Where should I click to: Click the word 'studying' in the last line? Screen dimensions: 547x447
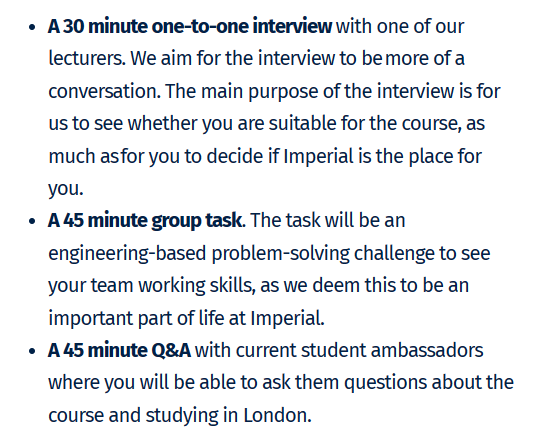point(182,416)
